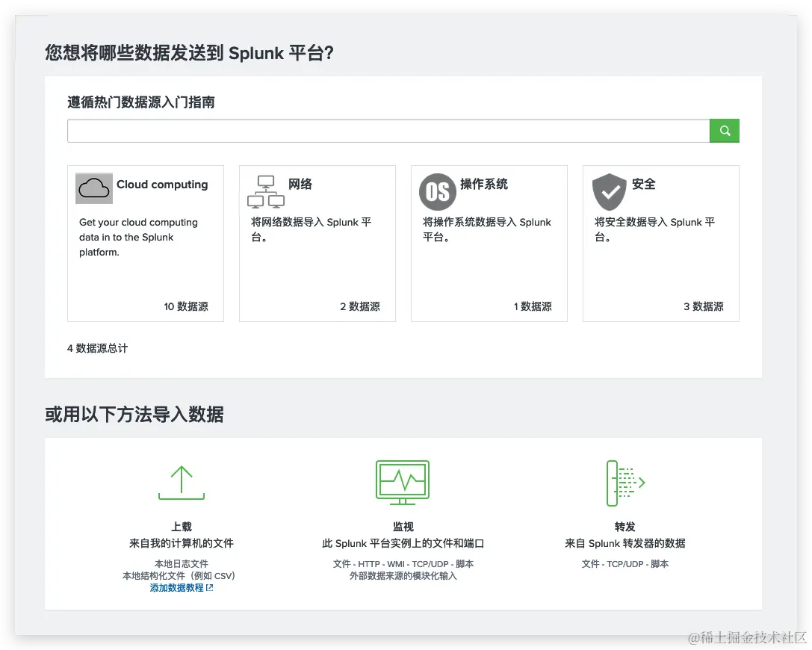Click the 安全 shield checkmark icon
This screenshot has width=812, height=650.
[x=610, y=191]
